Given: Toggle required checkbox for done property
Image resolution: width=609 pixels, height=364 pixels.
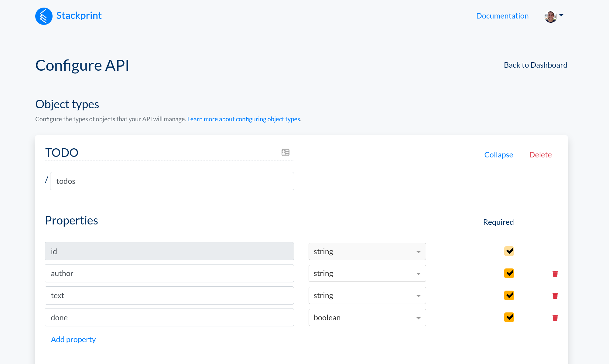Looking at the screenshot, I should [509, 317].
